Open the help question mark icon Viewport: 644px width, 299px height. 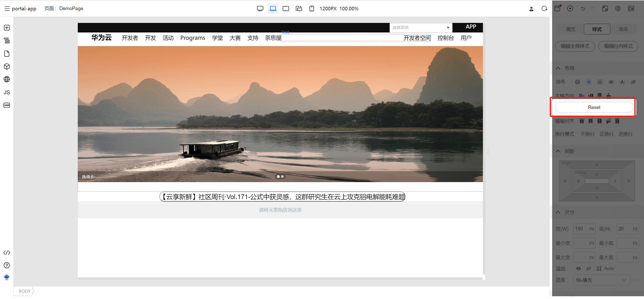pos(7,265)
